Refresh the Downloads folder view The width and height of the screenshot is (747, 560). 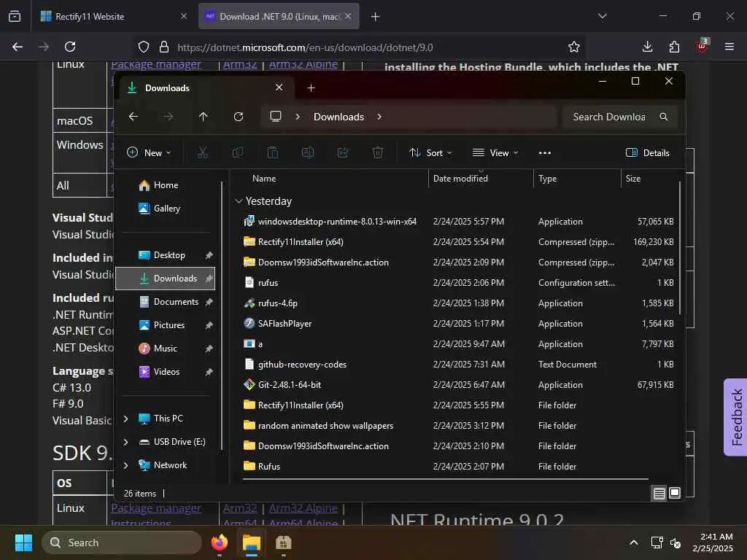coord(239,117)
